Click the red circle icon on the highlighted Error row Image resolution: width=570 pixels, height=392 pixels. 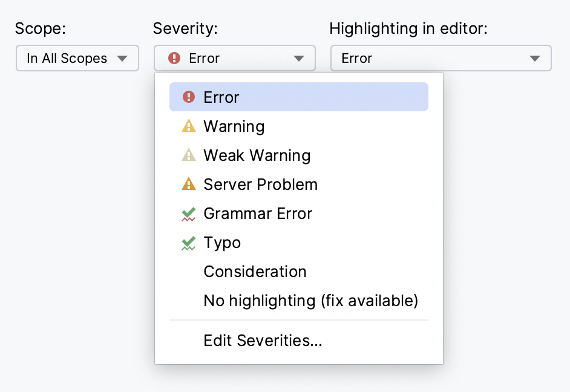[188, 97]
